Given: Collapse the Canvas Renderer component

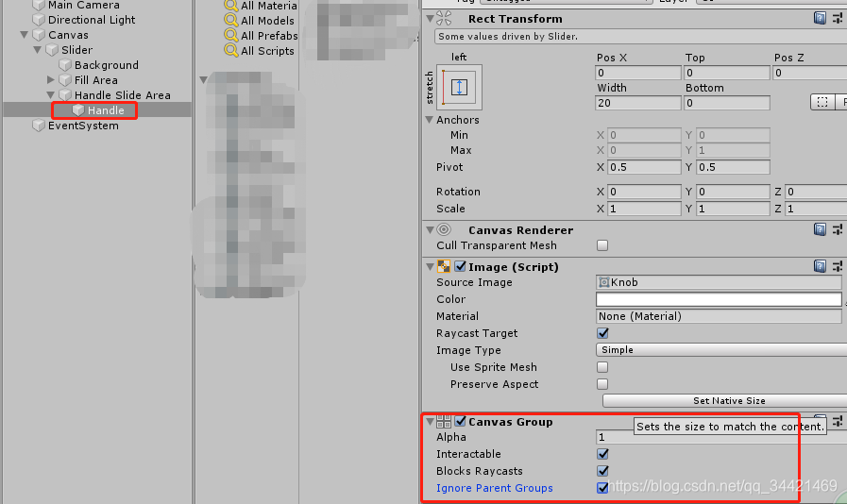Looking at the screenshot, I should pos(430,230).
